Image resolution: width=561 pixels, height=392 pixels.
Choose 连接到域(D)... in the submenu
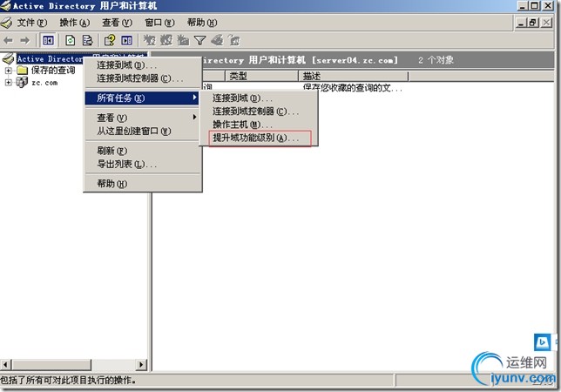tap(259, 98)
